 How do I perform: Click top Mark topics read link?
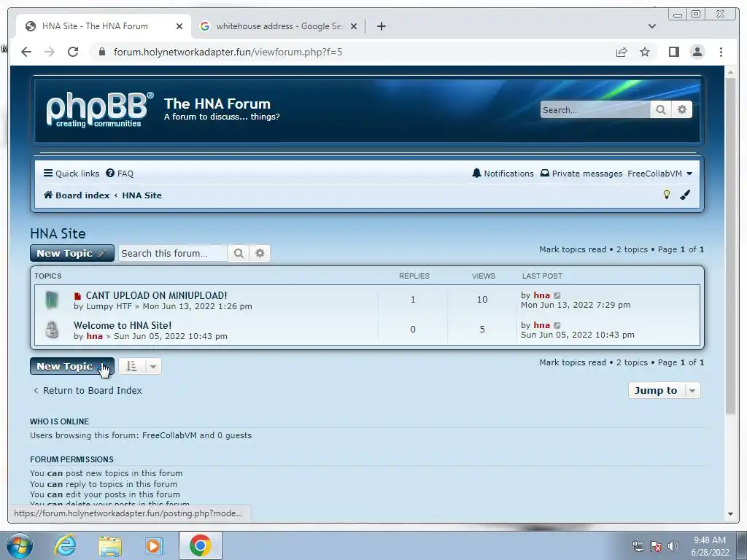[573, 249]
